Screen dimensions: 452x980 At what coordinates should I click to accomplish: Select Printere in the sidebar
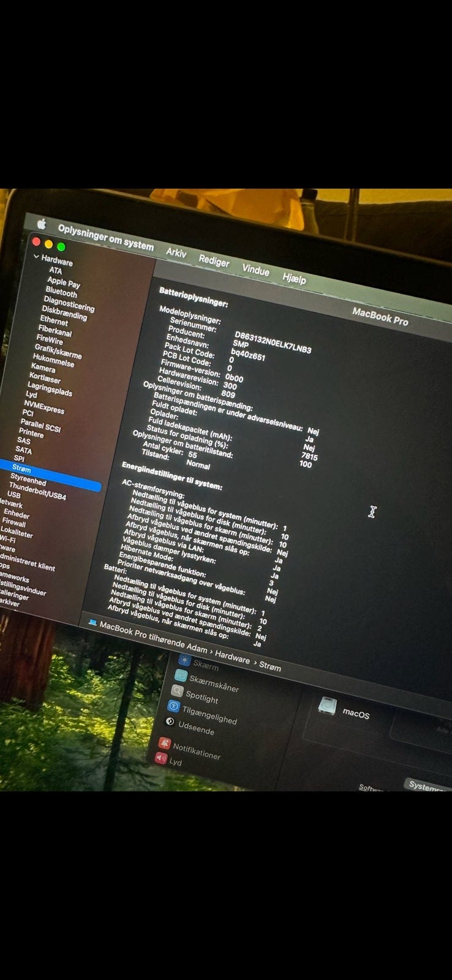pyautogui.click(x=31, y=433)
